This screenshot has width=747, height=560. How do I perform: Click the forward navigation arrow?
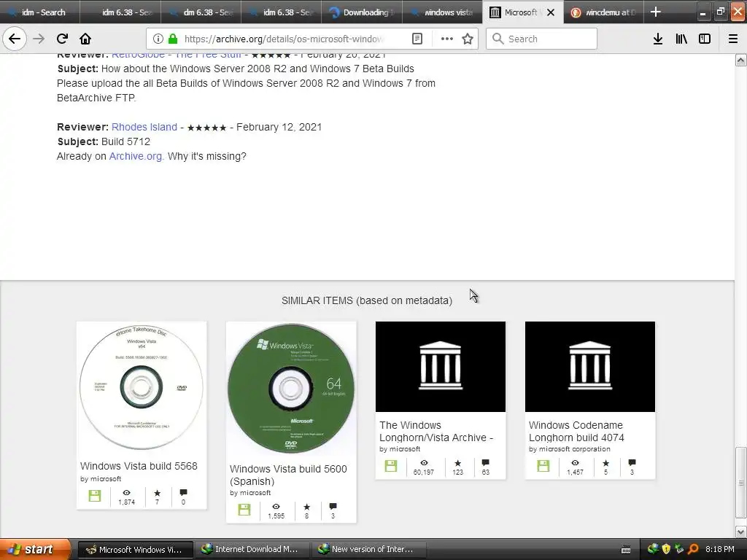click(x=39, y=39)
